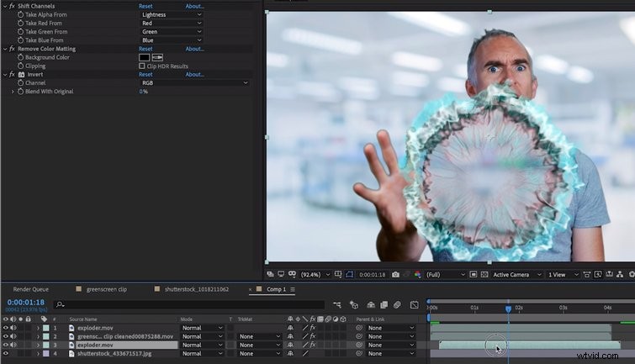The height and width of the screenshot is (364, 635).
Task: Toggle the Invert effect fx switch
Action: 12,75
